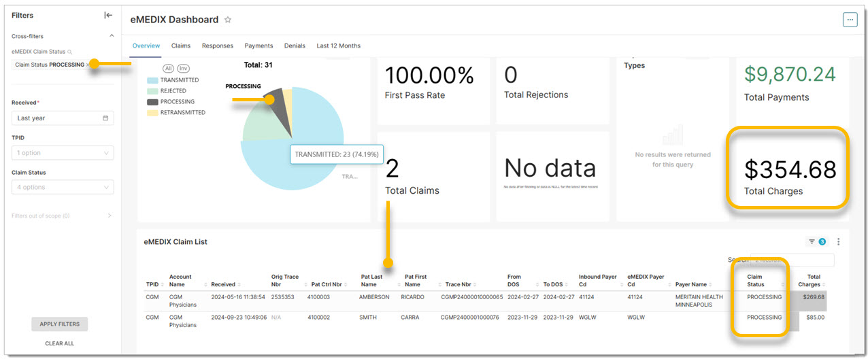Image resolution: width=868 pixels, height=359 pixels.
Task: Open the Claim Status filter dropdown
Action: 63,187
